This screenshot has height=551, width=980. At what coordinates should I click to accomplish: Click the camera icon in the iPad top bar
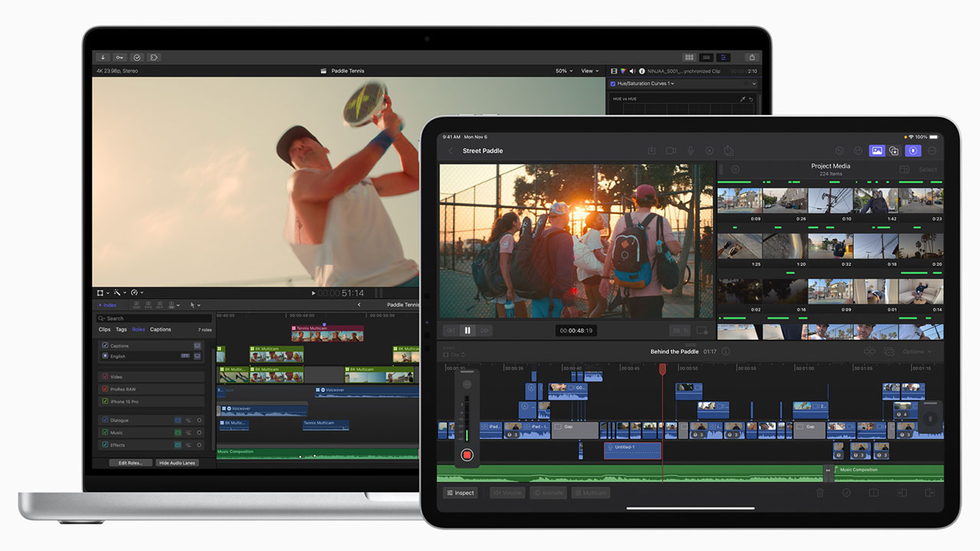point(671,151)
